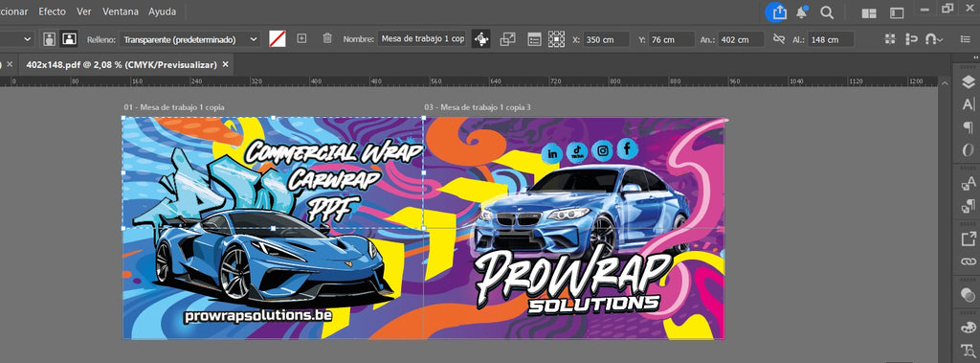980x363 pixels.
Task: Click the blue Share button
Action: (x=777, y=11)
